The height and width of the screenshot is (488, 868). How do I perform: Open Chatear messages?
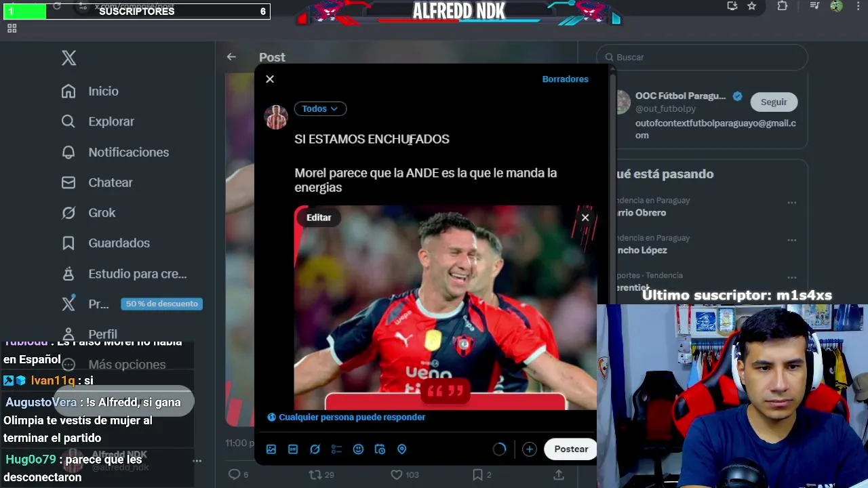tap(97, 183)
